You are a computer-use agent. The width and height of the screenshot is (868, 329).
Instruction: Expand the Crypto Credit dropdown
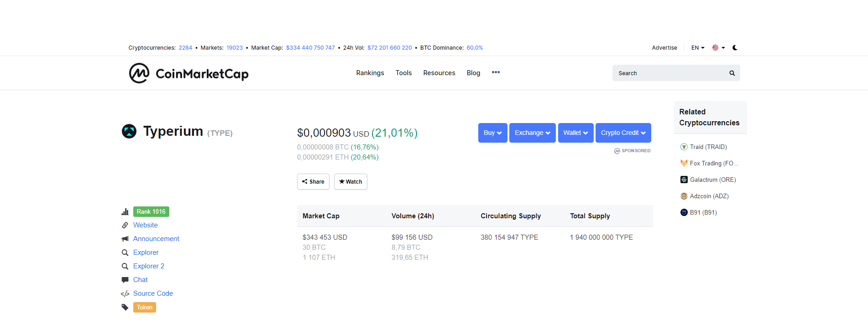(623, 133)
